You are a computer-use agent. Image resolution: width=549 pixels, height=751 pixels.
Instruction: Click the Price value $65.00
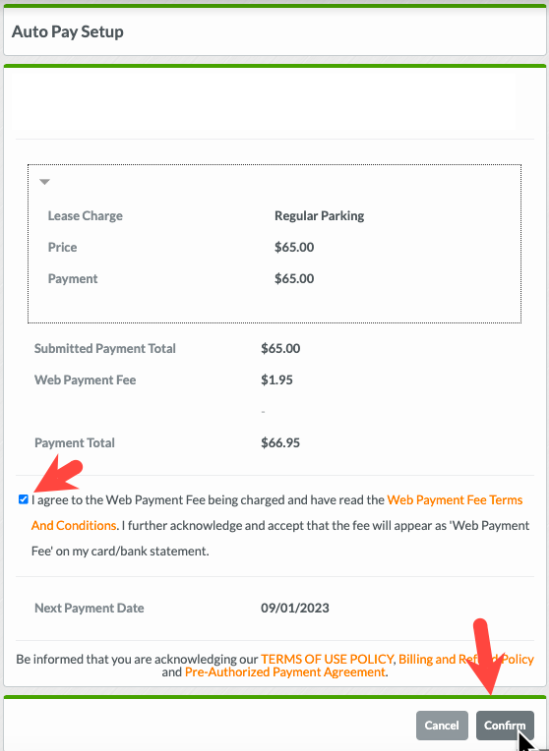point(294,247)
